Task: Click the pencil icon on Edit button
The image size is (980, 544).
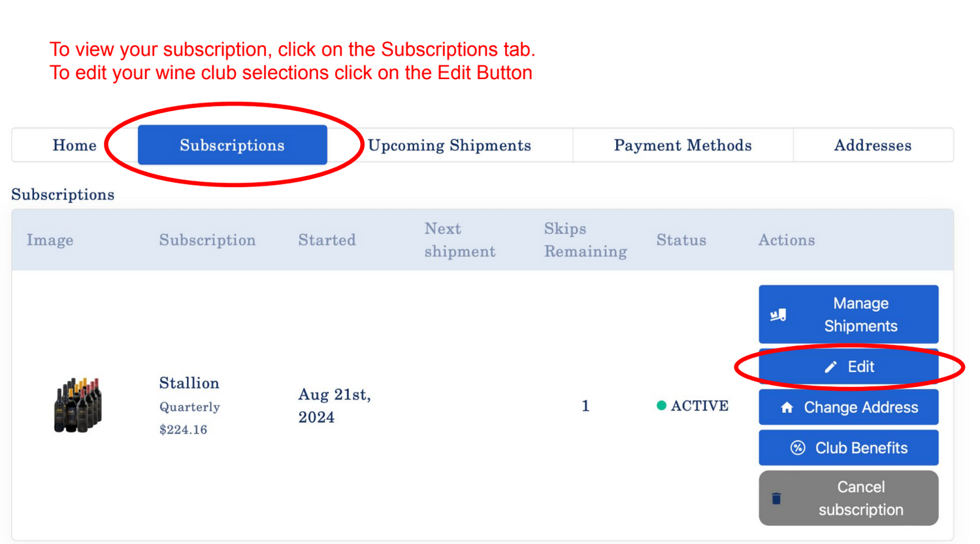Action: 830,367
